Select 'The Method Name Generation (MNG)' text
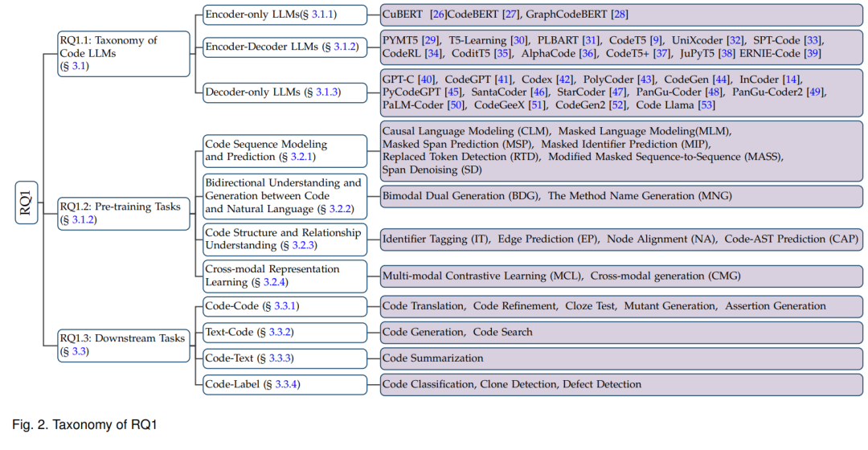The height and width of the screenshot is (450, 868). 640,196
